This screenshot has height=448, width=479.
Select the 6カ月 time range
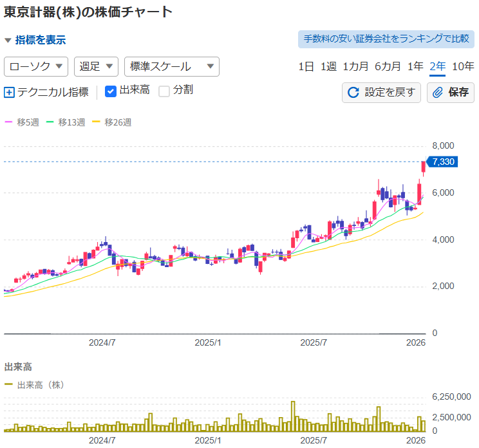(388, 66)
